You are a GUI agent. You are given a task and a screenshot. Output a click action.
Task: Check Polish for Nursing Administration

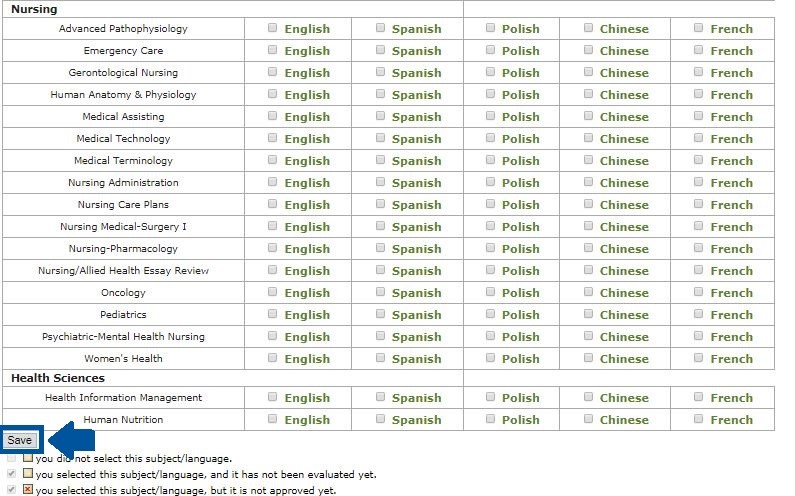490,182
